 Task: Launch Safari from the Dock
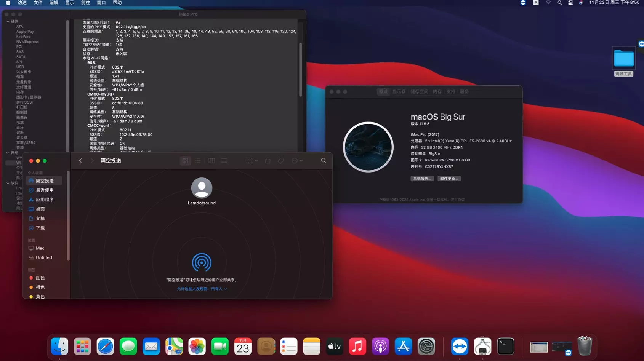tap(105, 346)
